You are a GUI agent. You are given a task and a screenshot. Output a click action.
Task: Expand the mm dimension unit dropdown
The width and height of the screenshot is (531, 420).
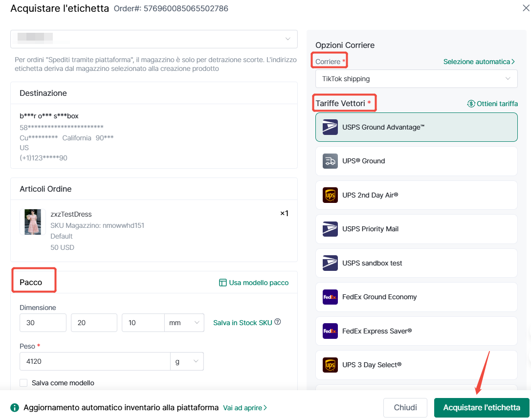pos(184,323)
